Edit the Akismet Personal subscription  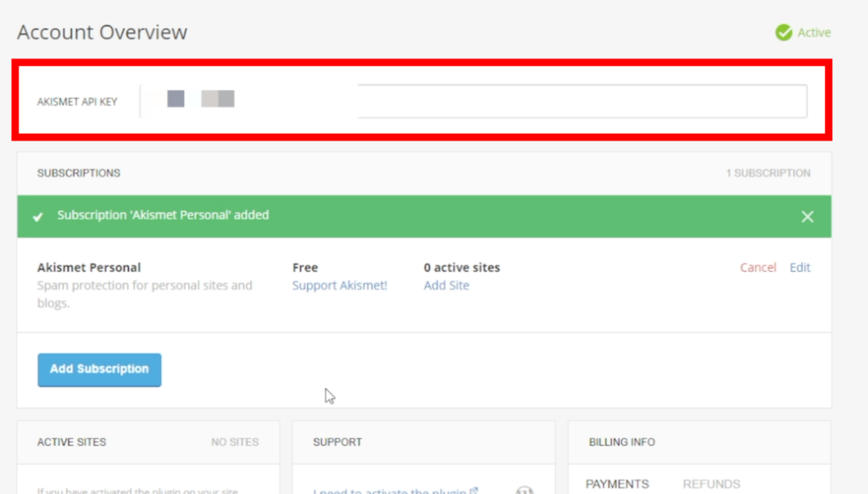point(800,268)
